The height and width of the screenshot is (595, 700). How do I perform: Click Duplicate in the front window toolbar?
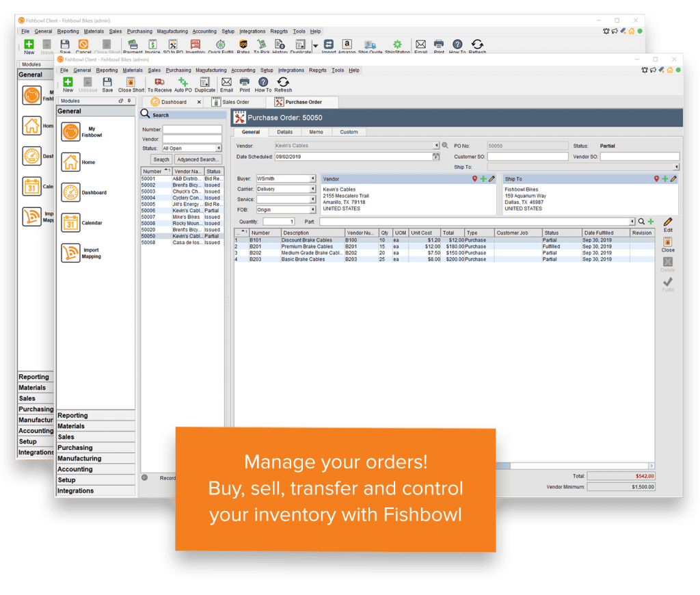205,84
